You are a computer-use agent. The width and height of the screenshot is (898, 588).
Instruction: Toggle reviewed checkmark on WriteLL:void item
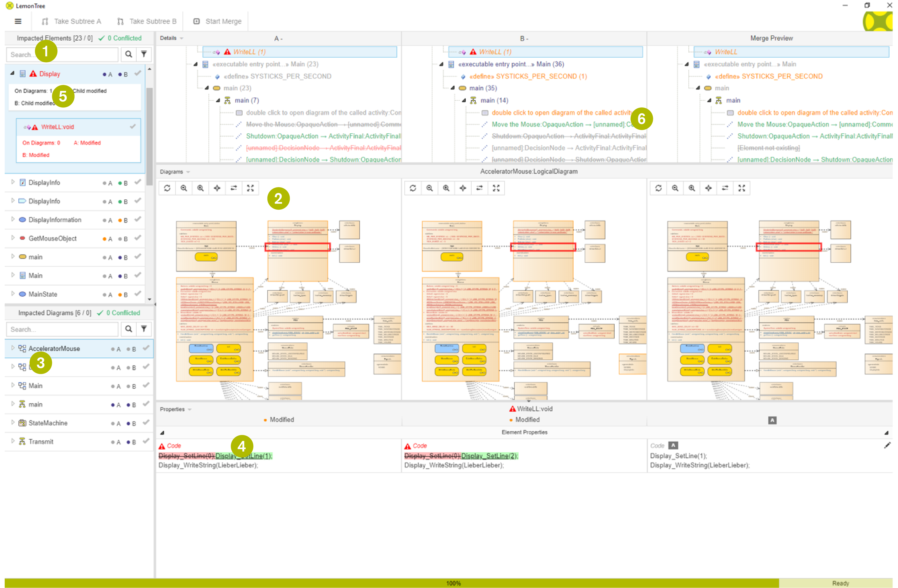(x=133, y=127)
